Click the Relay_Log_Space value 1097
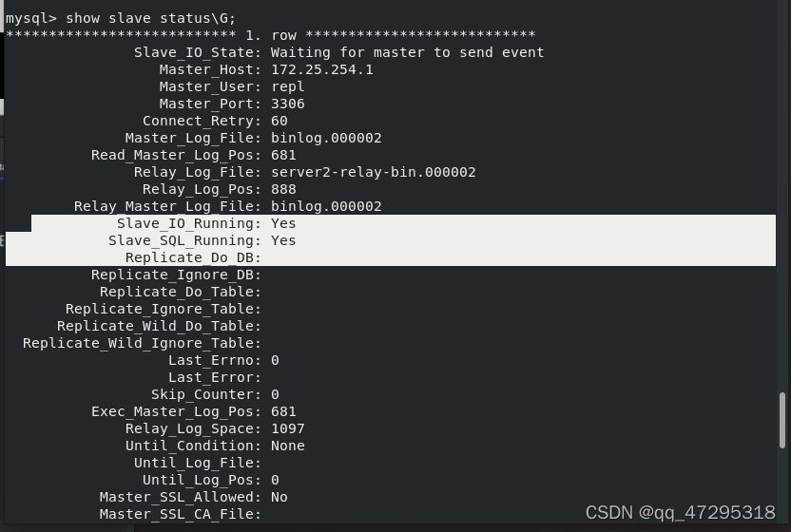 coord(287,428)
